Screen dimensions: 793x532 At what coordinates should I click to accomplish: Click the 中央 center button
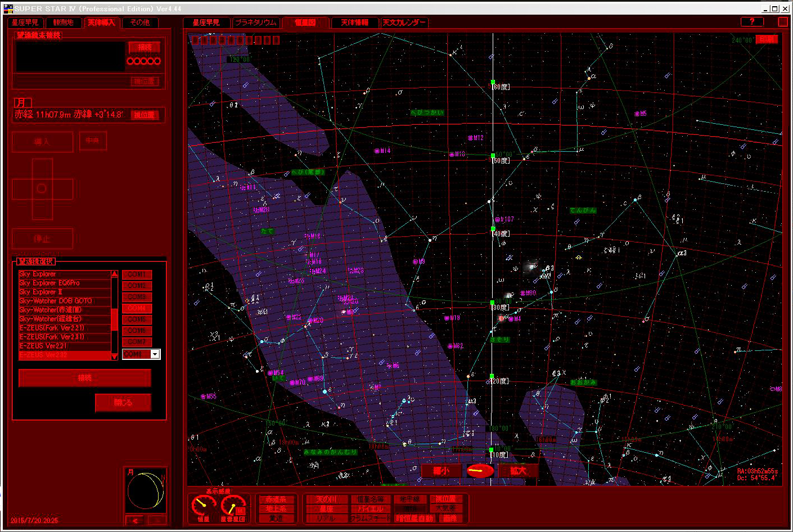(93, 141)
